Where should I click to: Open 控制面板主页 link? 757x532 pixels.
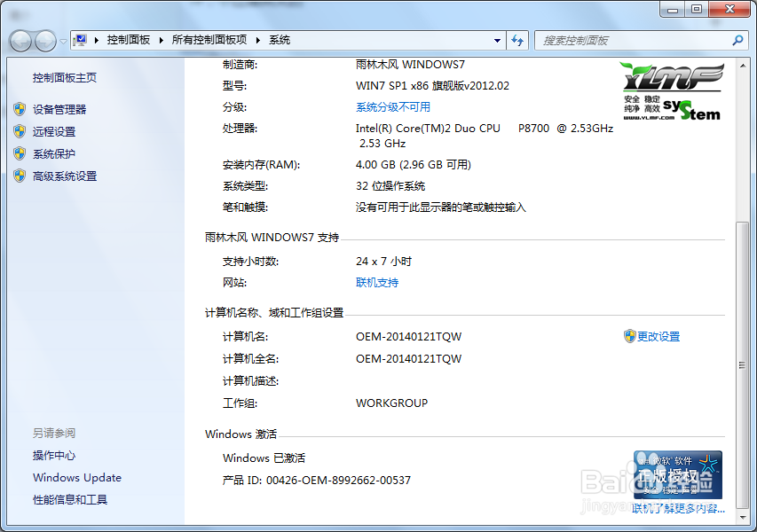(65, 78)
